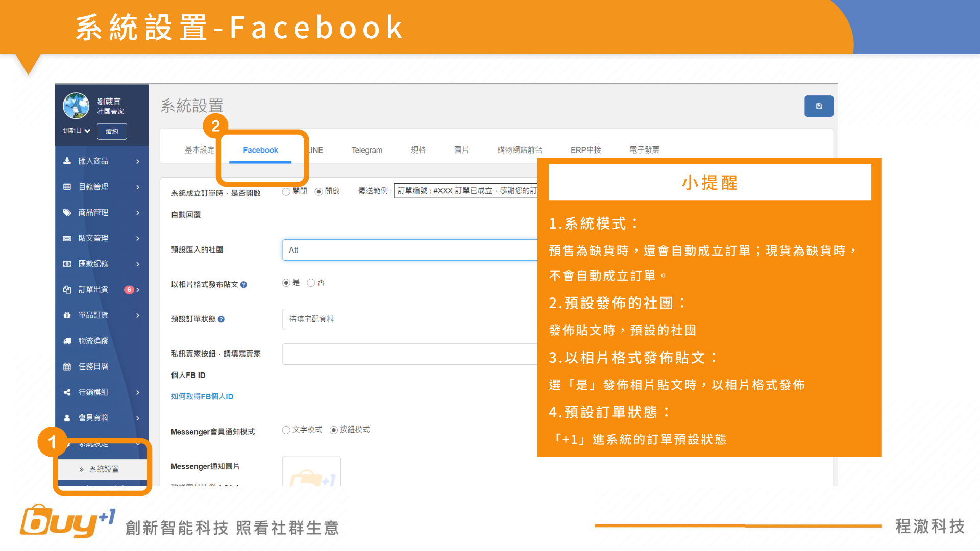980x551 pixels.
Task: Open the 到期日 dropdown arrow
Action: [87, 131]
